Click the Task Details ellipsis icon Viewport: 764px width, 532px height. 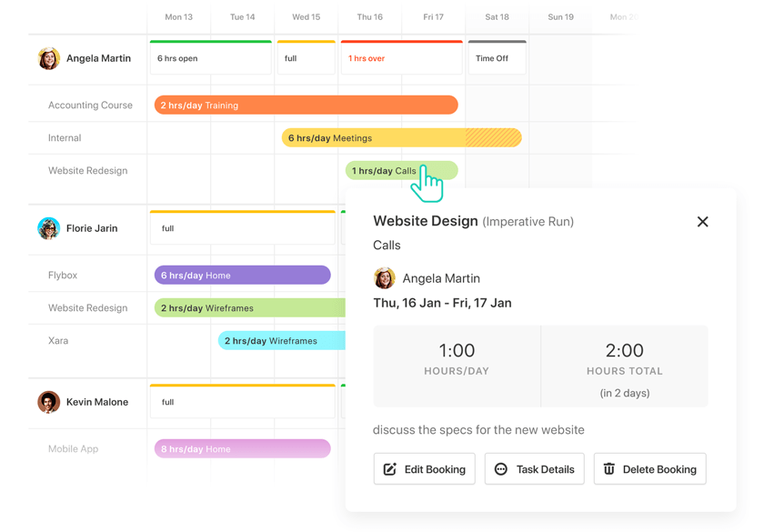(499, 468)
